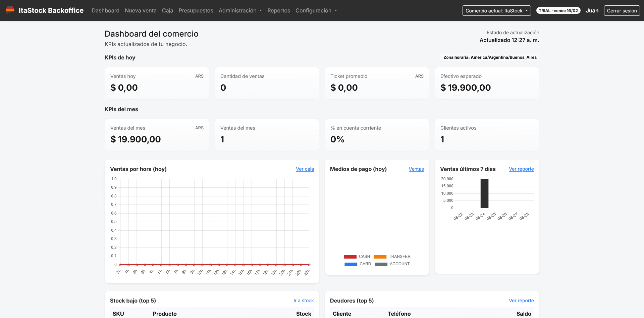Open Ver reporte for Ventas últimos 7 días
The image size is (644, 318).
click(x=521, y=169)
